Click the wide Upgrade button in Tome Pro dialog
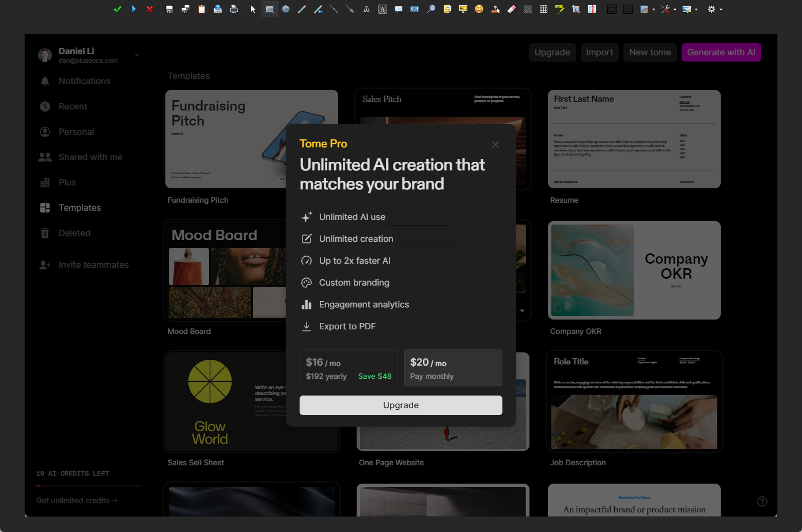Screen dimensions: 802x532 point(401,405)
